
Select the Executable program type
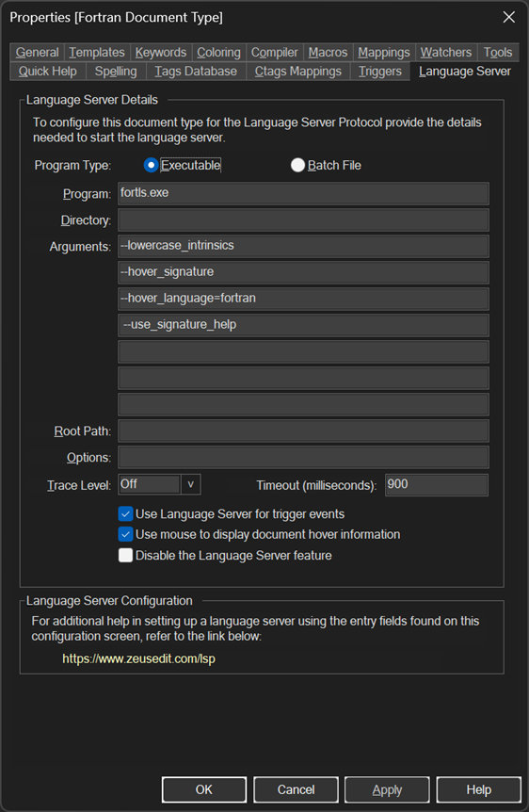pyautogui.click(x=151, y=165)
